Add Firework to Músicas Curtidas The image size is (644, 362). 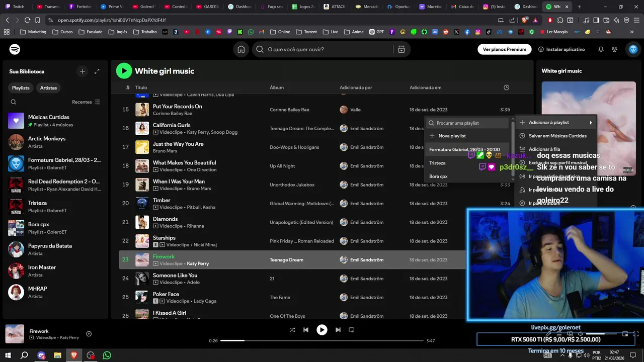tap(89, 334)
